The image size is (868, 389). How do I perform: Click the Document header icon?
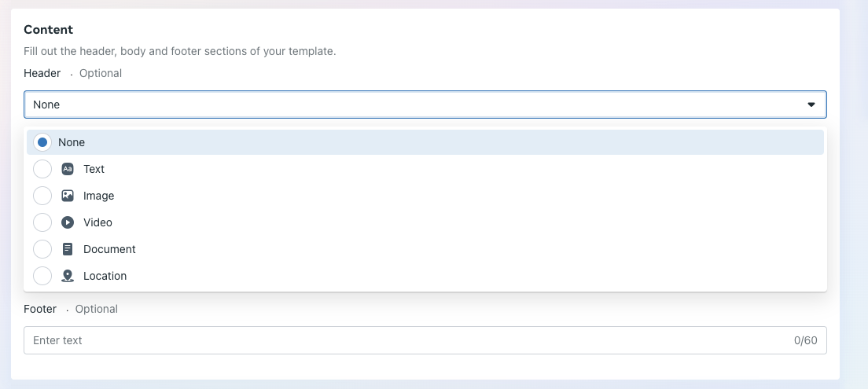(68, 249)
